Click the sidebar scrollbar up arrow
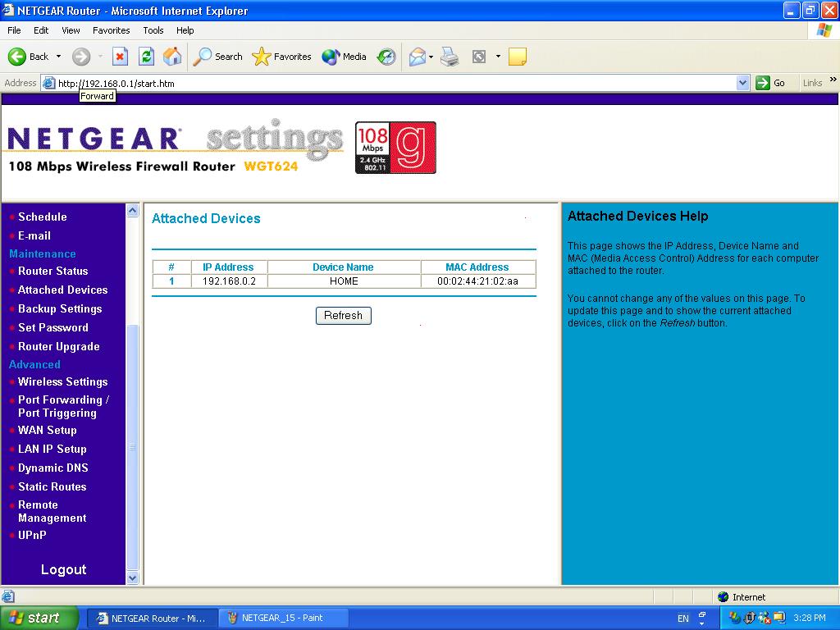 (132, 211)
